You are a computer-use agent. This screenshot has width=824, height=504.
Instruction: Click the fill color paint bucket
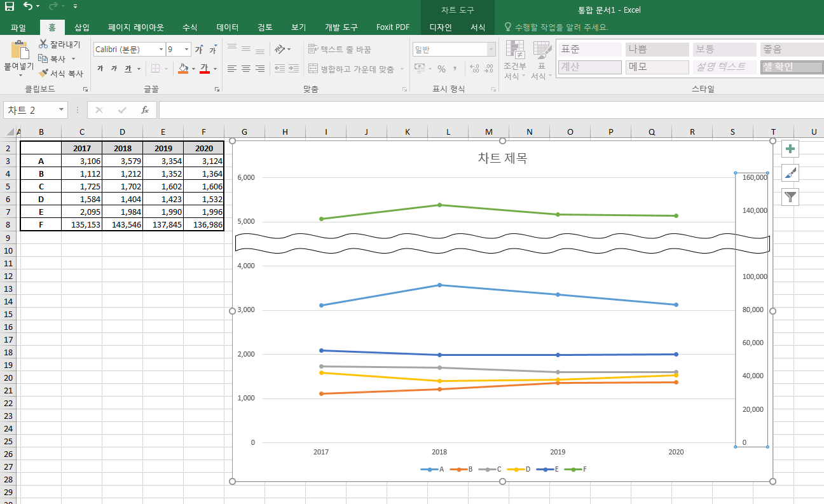(183, 68)
